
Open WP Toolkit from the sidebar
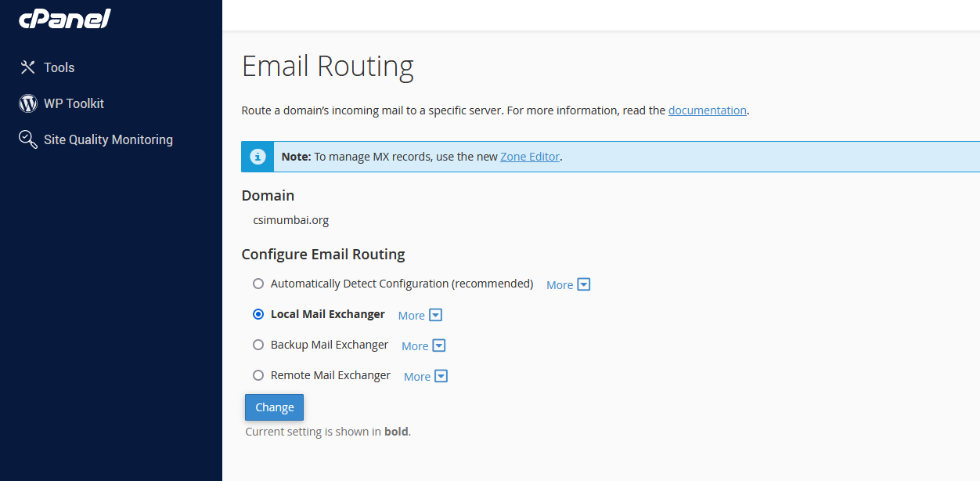(74, 103)
